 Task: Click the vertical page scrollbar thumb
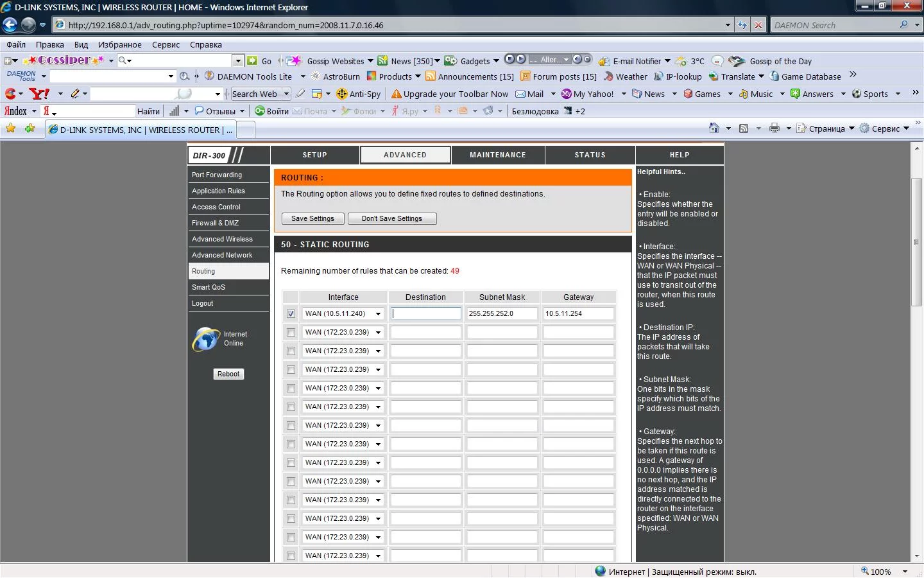point(916,241)
